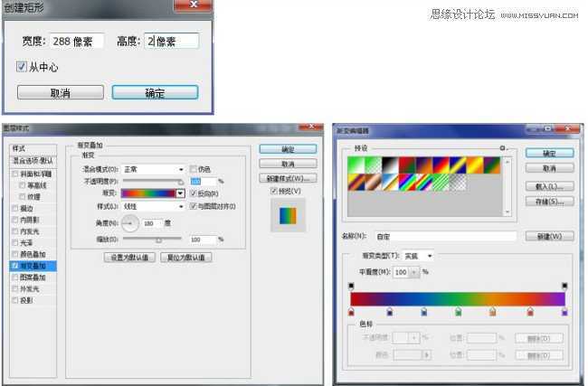The width and height of the screenshot is (588, 386).
Task: Click 新建样式(W) button in the layer style dialog
Action: coord(288,178)
